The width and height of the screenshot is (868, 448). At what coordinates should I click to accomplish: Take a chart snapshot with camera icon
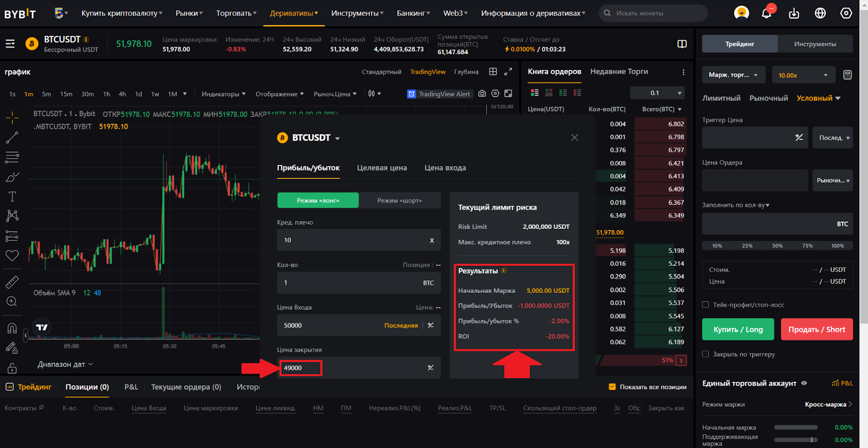click(482, 94)
